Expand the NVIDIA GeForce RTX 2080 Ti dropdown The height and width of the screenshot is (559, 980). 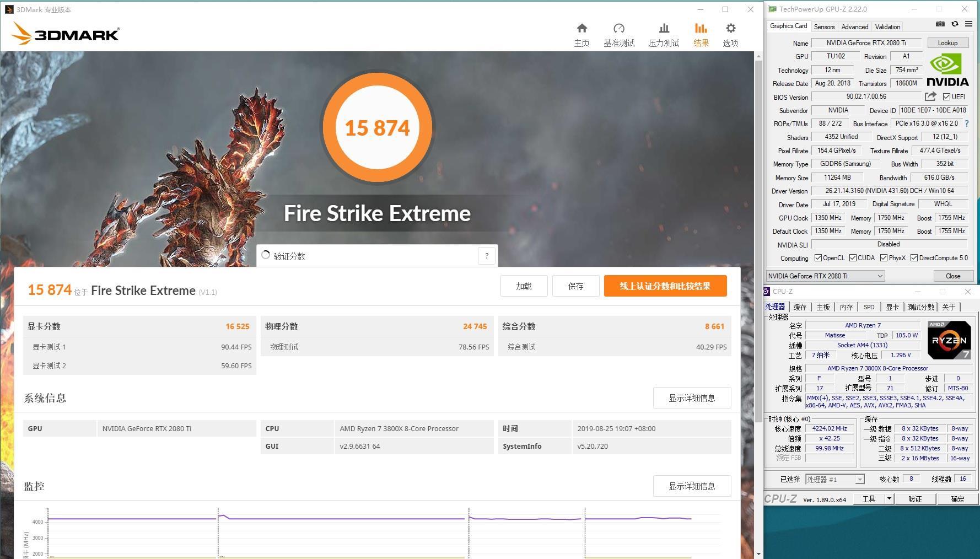(880, 276)
